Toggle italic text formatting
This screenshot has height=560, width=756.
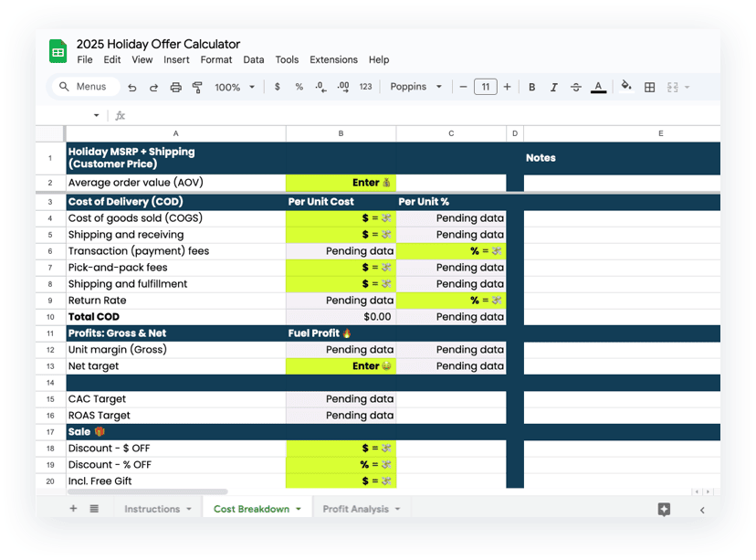click(554, 88)
